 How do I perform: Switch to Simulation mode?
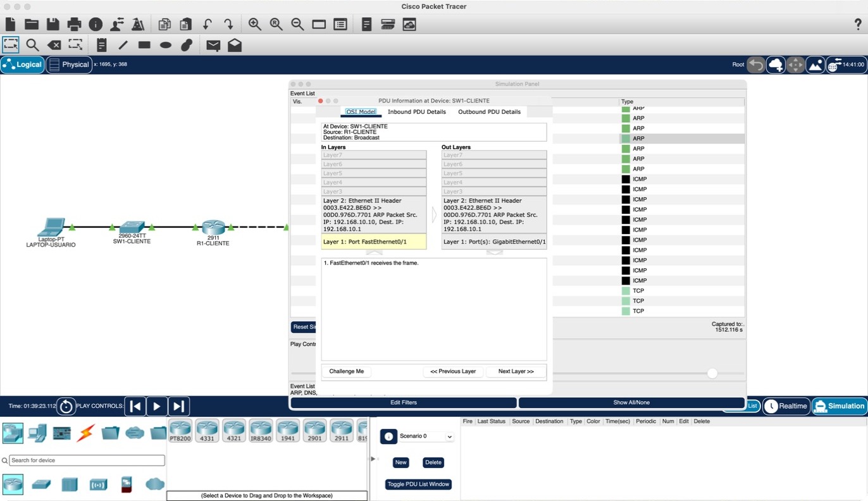pyautogui.click(x=840, y=406)
